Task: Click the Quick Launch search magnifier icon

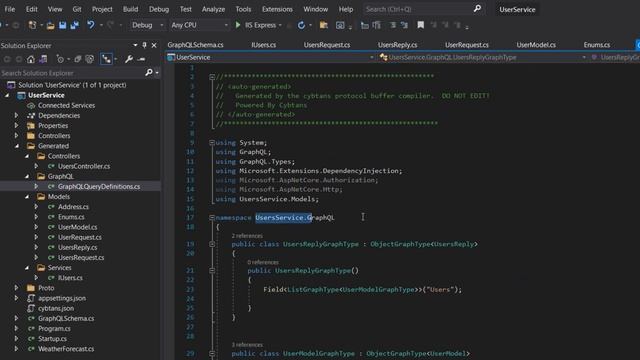Action: coord(477,9)
